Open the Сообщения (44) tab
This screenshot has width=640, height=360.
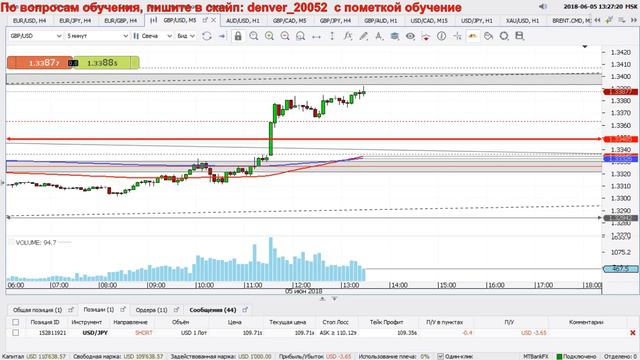click(213, 310)
